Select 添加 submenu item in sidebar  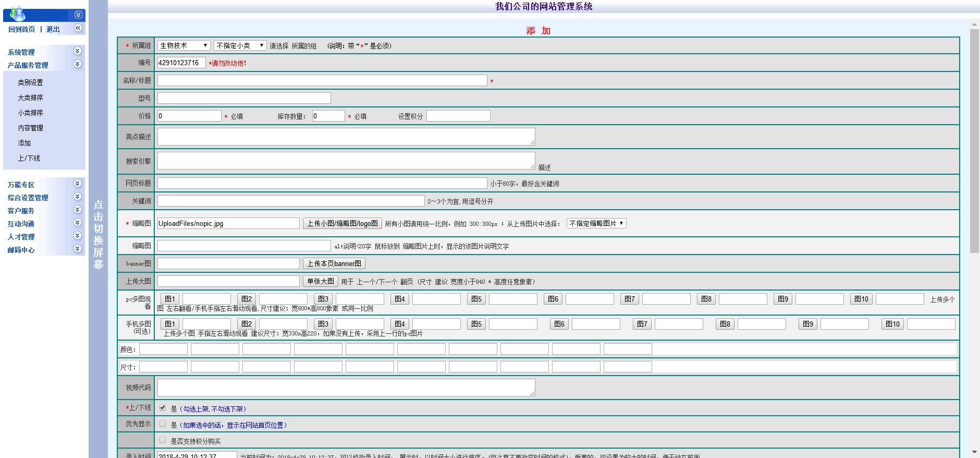click(24, 143)
